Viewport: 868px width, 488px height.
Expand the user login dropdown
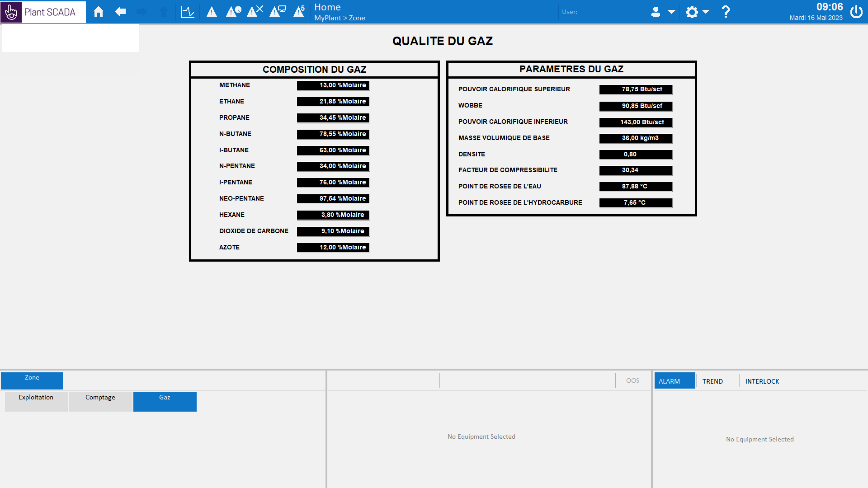(663, 12)
